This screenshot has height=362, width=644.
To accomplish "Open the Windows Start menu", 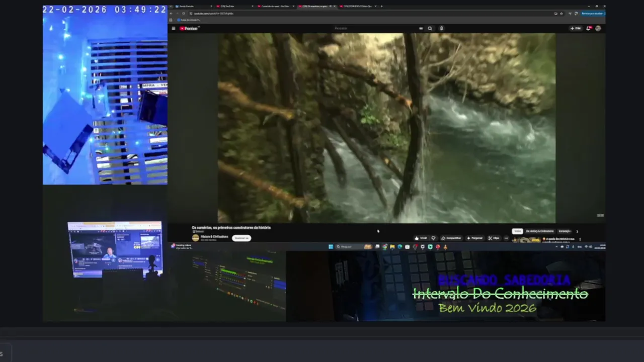I will coord(331,247).
